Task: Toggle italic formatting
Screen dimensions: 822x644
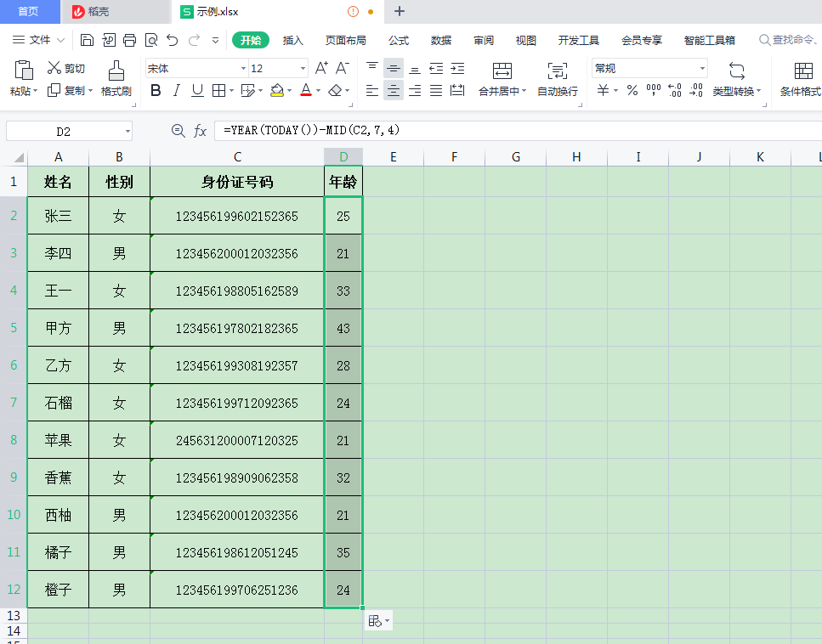Action: point(177,91)
